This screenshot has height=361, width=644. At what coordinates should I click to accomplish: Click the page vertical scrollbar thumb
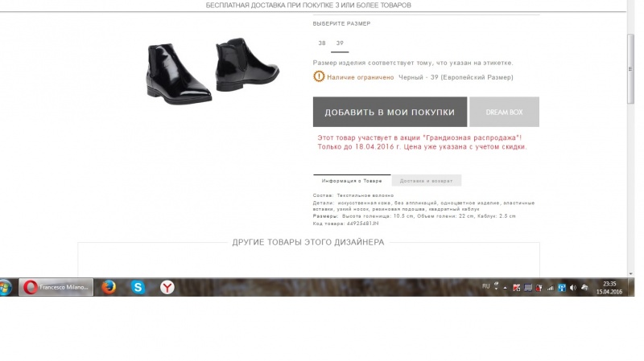(631, 69)
